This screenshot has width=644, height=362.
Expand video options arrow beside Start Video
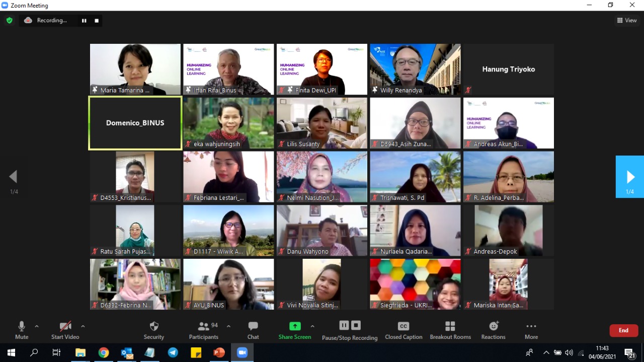[83, 326]
